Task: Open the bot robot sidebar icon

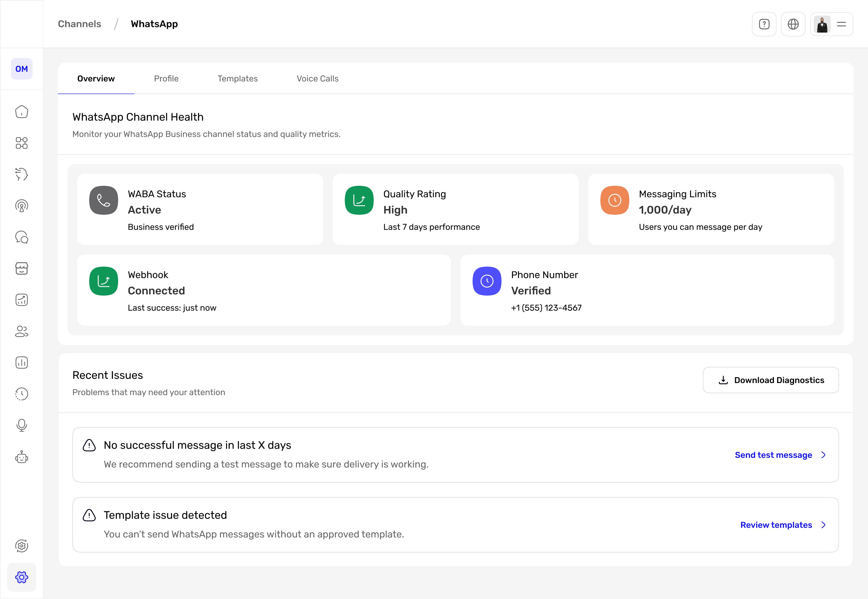Action: [21, 457]
